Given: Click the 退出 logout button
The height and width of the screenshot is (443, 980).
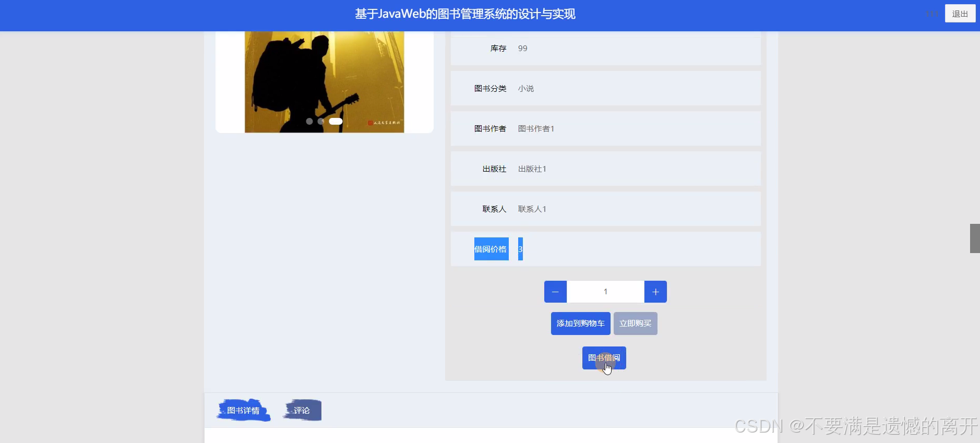Looking at the screenshot, I should pos(960,14).
